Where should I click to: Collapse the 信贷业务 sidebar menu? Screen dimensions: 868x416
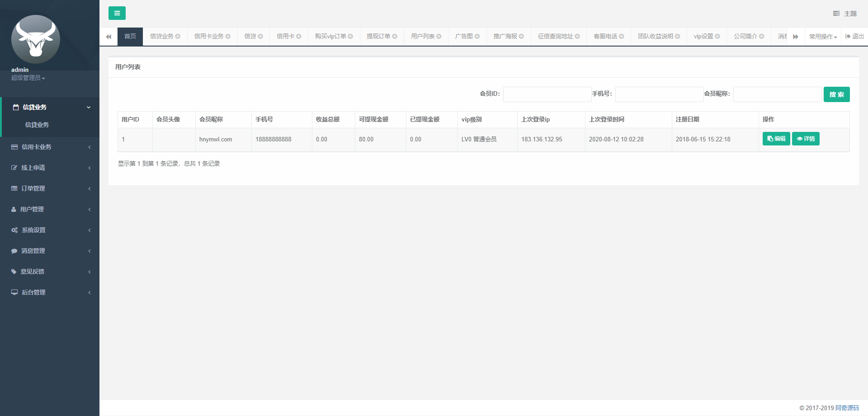[x=50, y=107]
